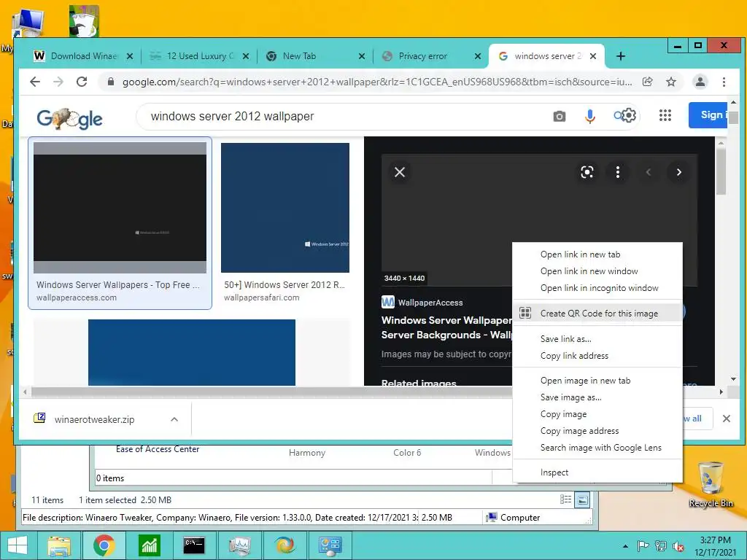The width and height of the screenshot is (747, 560).
Task: Click horizontal scrollbar right arrow
Action: pyautogui.click(x=721, y=392)
